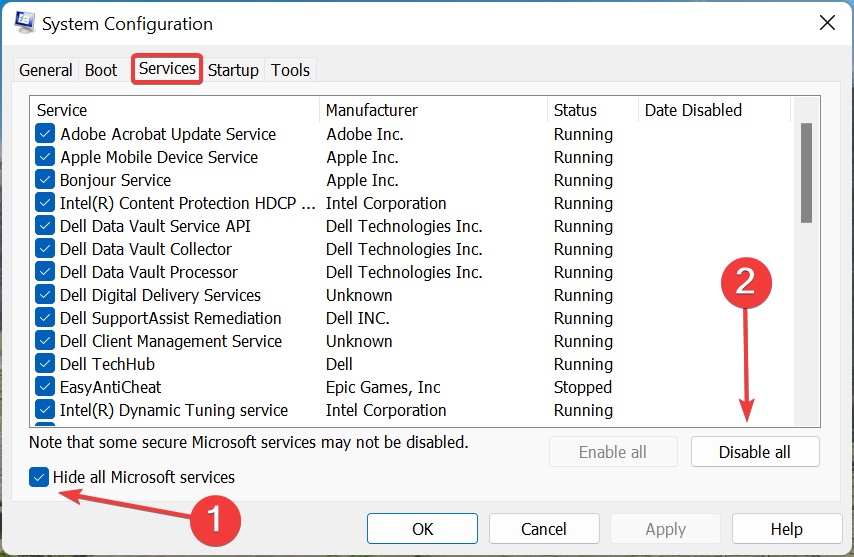854x557 pixels.
Task: Toggle Dell Data Vault Collector checkbox
Action: click(45, 249)
